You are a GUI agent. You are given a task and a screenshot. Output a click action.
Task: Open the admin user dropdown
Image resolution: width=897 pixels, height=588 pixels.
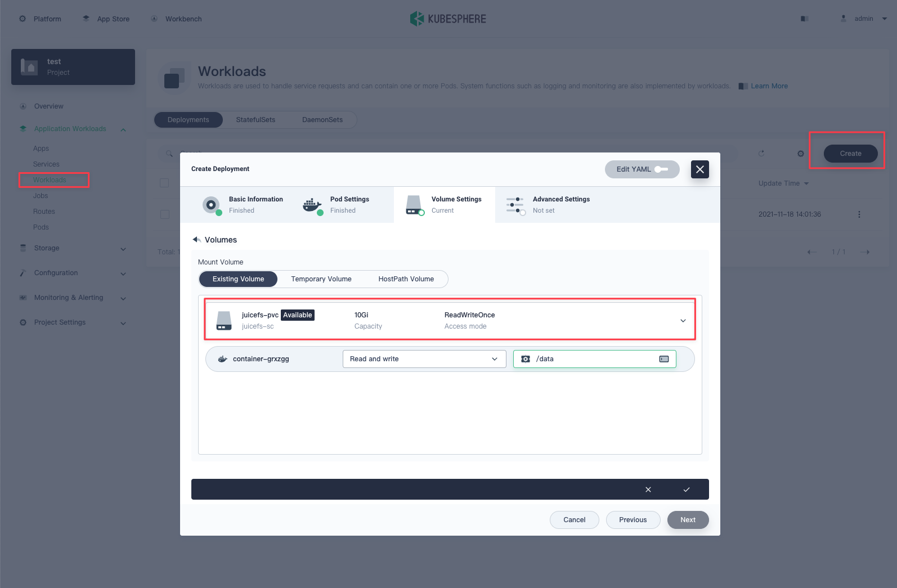[864, 19]
